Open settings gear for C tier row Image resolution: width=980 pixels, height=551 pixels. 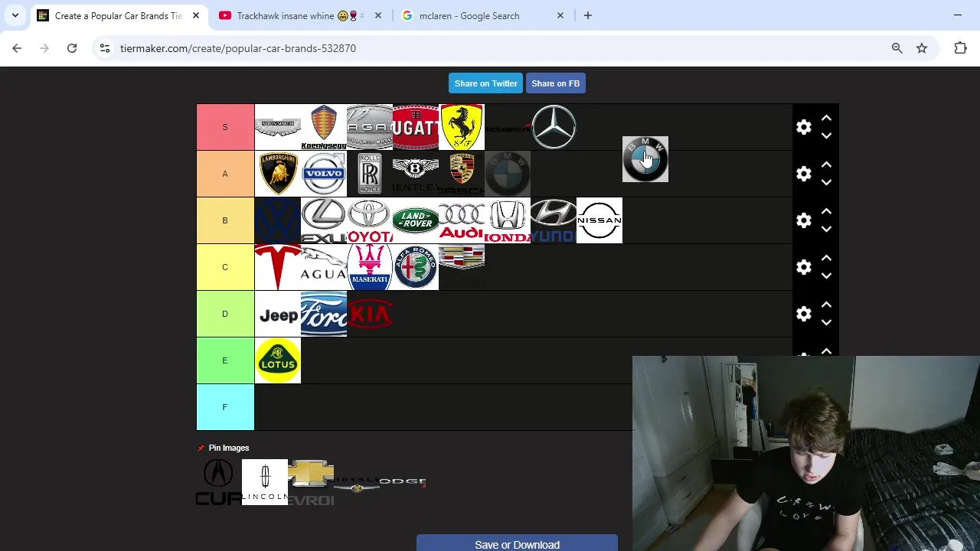point(803,267)
